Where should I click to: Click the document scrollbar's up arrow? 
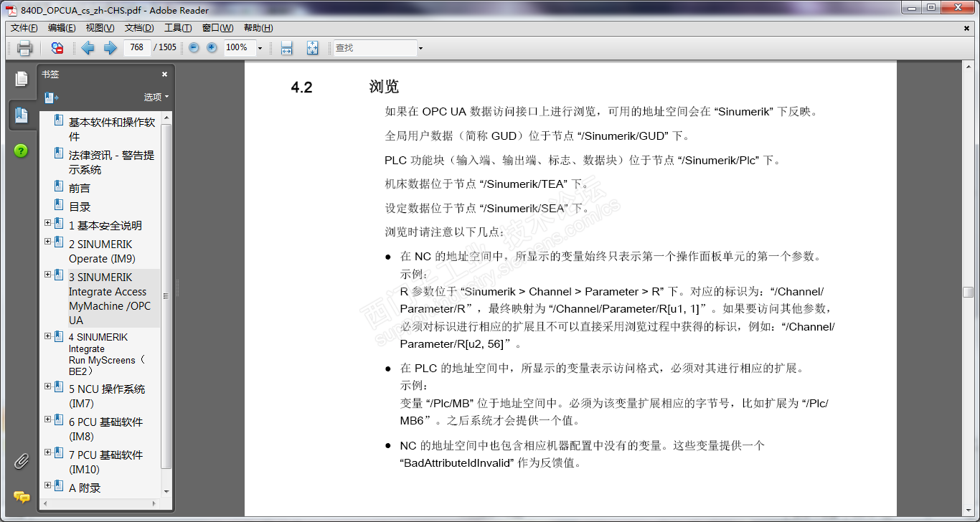968,67
